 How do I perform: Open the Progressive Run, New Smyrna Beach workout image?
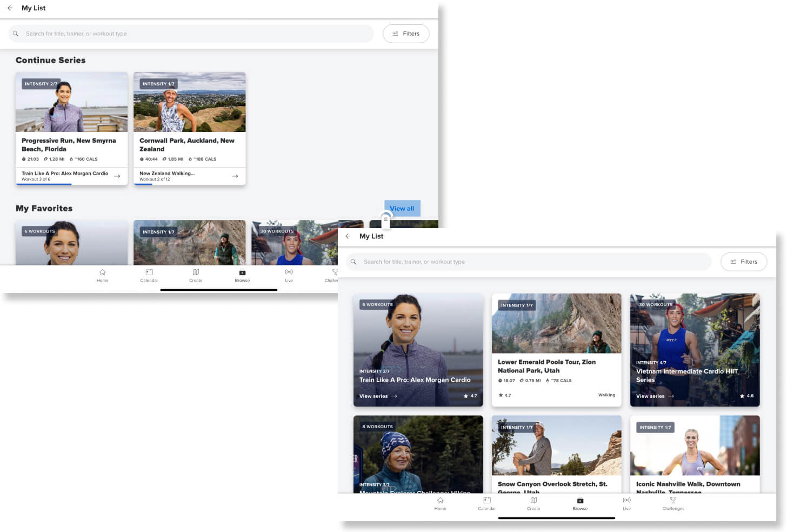click(x=71, y=102)
